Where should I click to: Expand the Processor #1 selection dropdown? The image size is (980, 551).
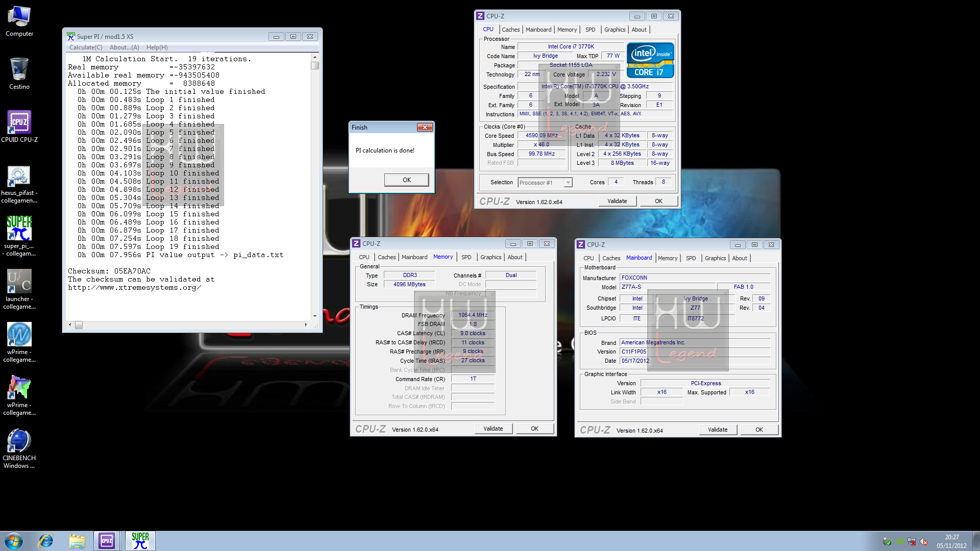(568, 183)
